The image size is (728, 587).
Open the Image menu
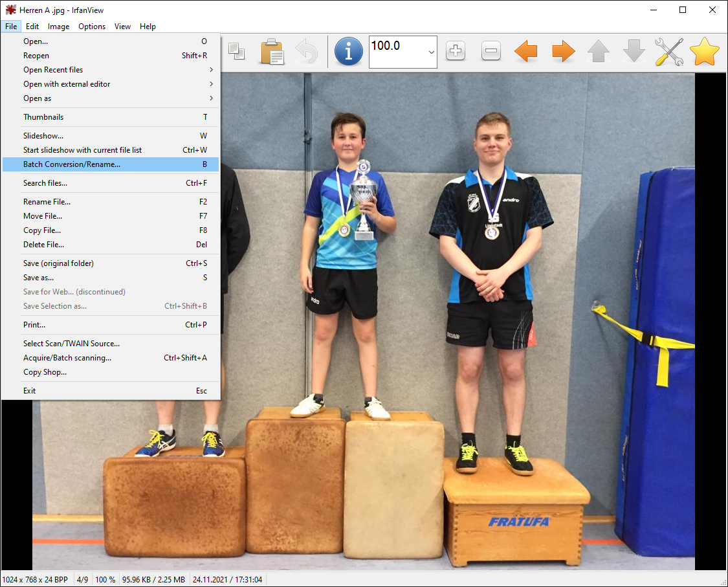(58, 27)
